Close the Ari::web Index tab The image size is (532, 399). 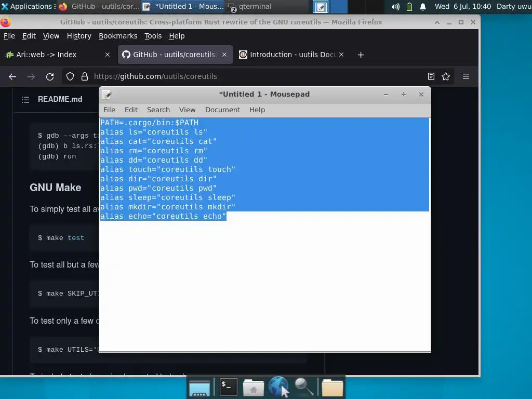click(x=107, y=55)
